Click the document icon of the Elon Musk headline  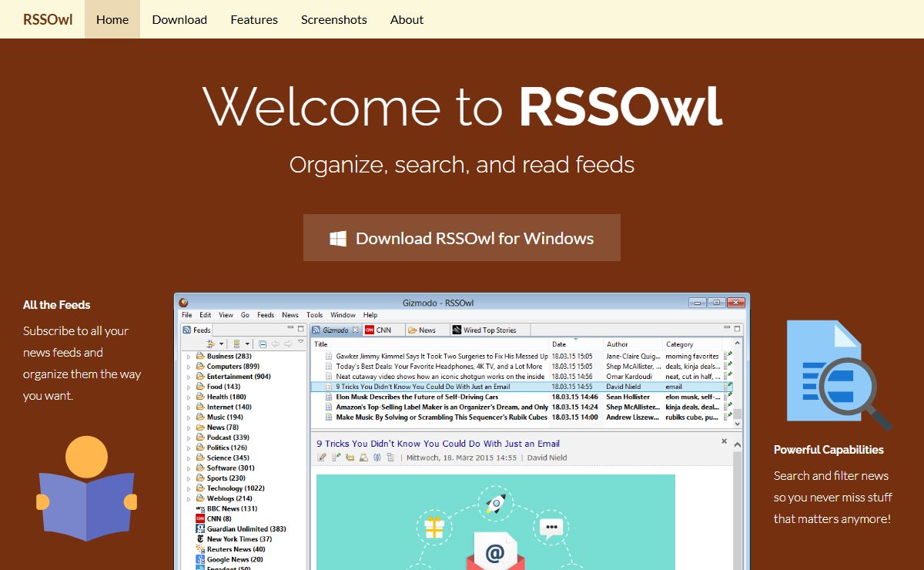pyautogui.click(x=329, y=397)
